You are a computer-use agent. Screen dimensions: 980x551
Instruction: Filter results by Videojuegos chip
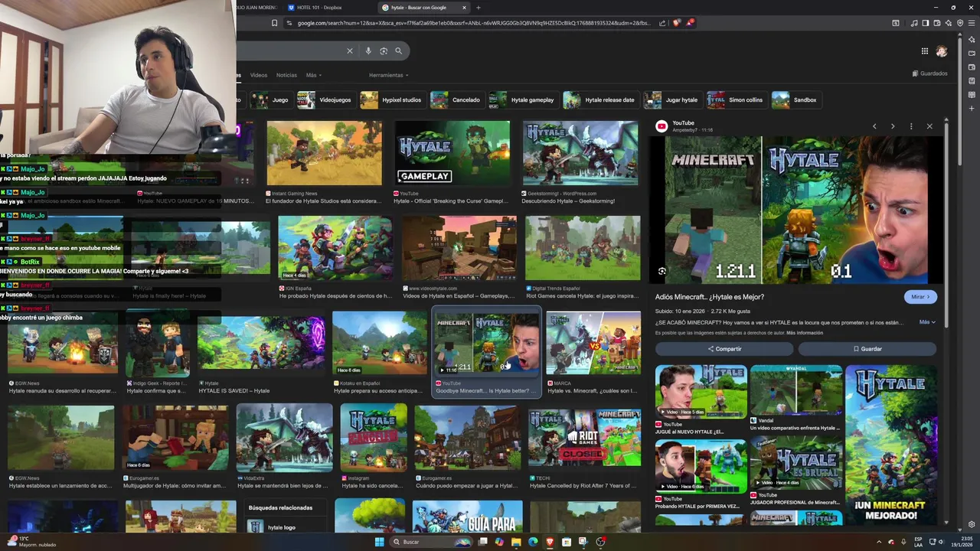(x=326, y=99)
